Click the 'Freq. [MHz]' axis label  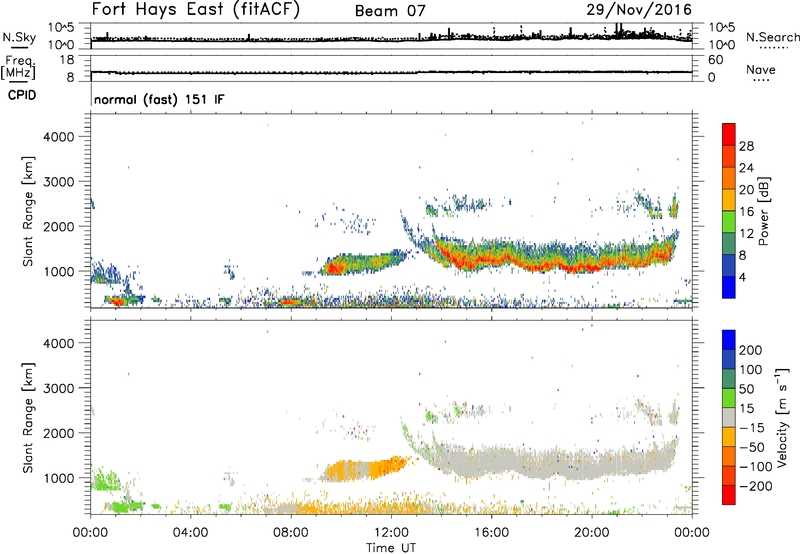[x=19, y=68]
